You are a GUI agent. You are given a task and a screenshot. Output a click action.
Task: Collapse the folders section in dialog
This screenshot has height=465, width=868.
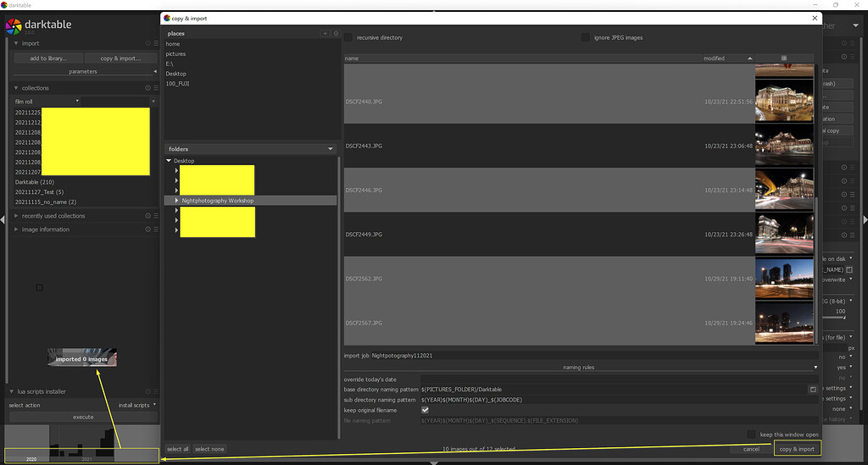point(331,149)
